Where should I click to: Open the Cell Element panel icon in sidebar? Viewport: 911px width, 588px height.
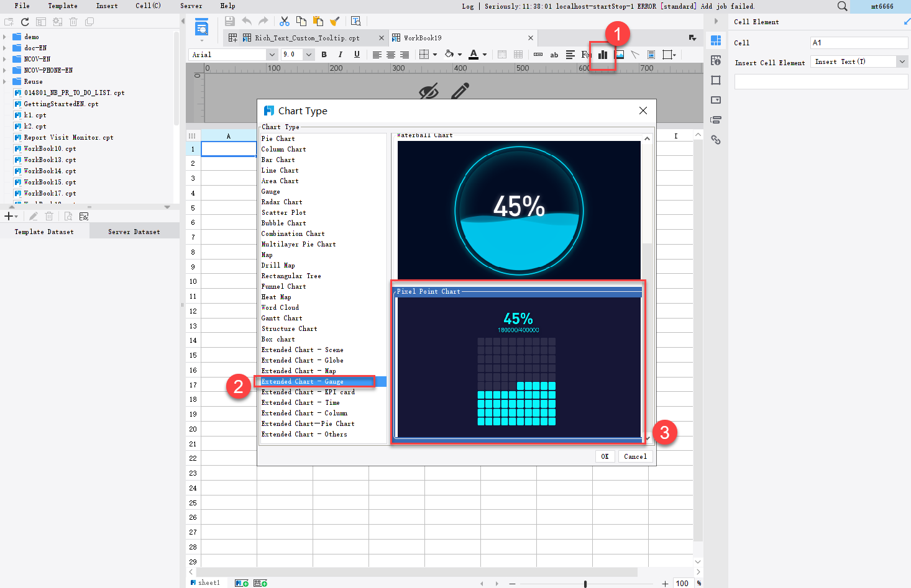tap(716, 40)
